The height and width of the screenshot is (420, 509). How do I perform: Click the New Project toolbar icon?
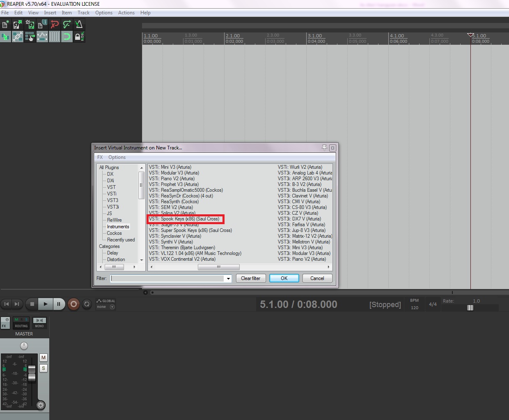coord(5,25)
